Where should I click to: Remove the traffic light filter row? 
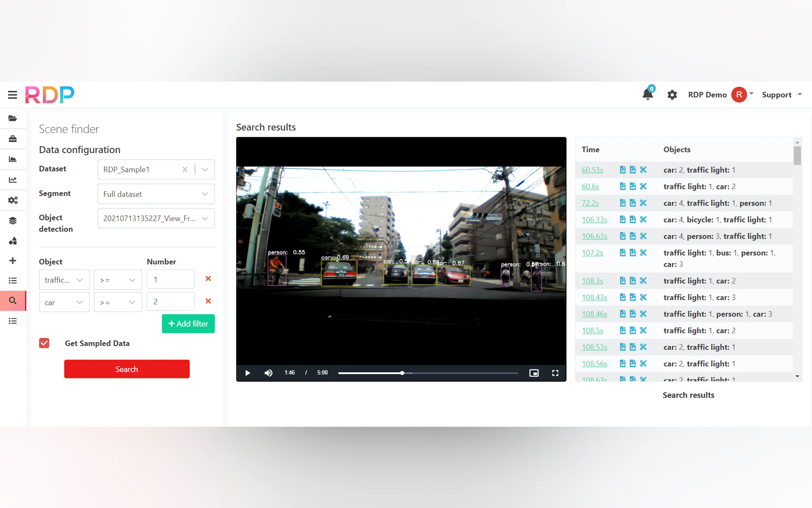pos(208,279)
